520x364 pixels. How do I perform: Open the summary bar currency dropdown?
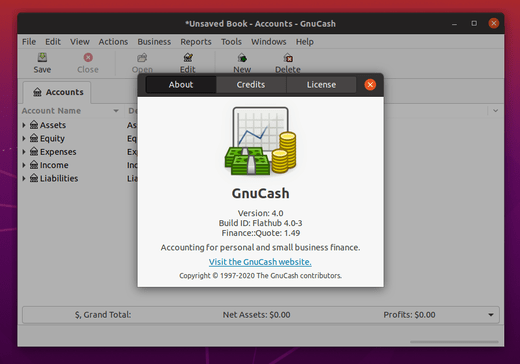(491, 315)
